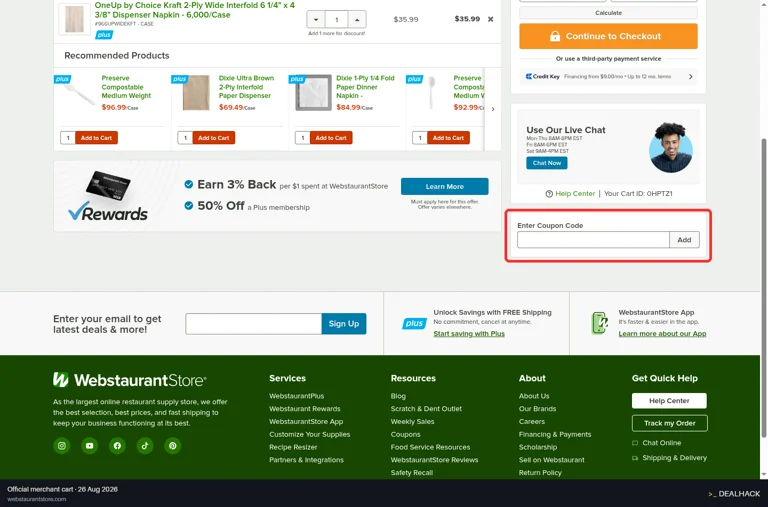Open the Blog link in Resources

point(398,396)
